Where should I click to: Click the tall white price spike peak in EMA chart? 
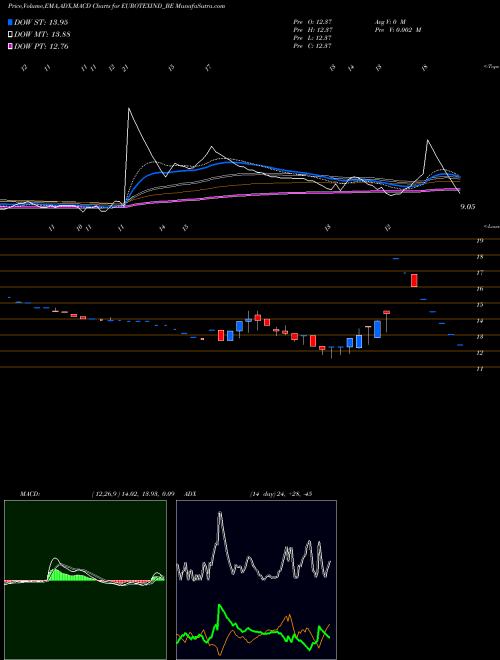(129, 109)
